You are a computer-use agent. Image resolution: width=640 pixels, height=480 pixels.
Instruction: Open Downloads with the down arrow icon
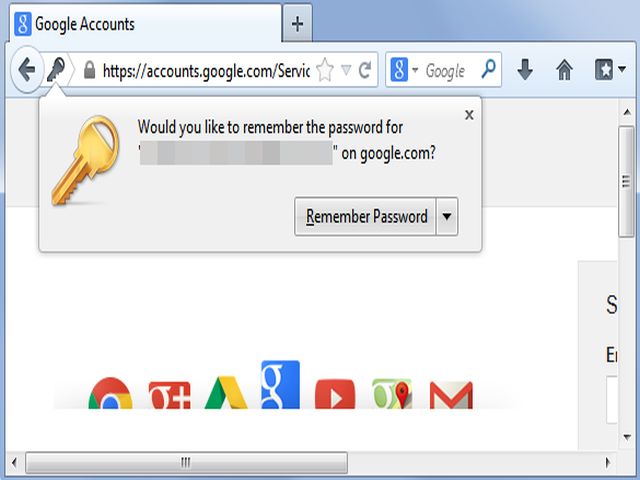525,69
